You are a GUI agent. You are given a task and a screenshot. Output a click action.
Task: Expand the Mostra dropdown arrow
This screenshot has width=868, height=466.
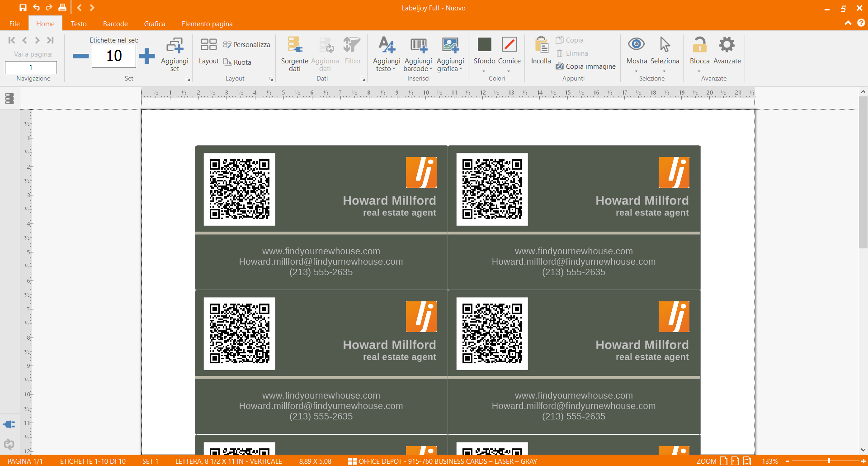636,71
